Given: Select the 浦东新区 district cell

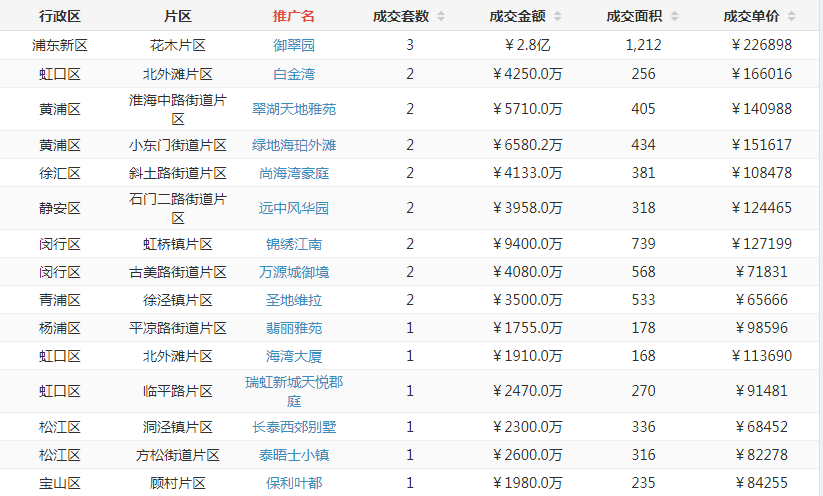Looking at the screenshot, I should tap(59, 45).
